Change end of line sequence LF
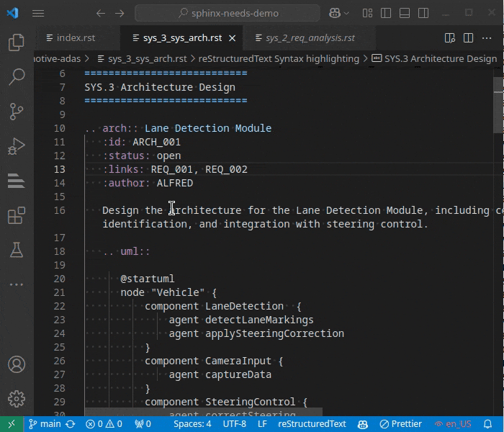This screenshot has width=504, height=432. [262, 424]
